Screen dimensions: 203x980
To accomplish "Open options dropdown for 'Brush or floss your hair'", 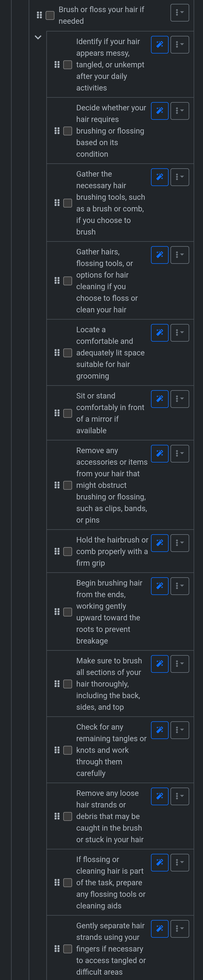I will point(180,13).
